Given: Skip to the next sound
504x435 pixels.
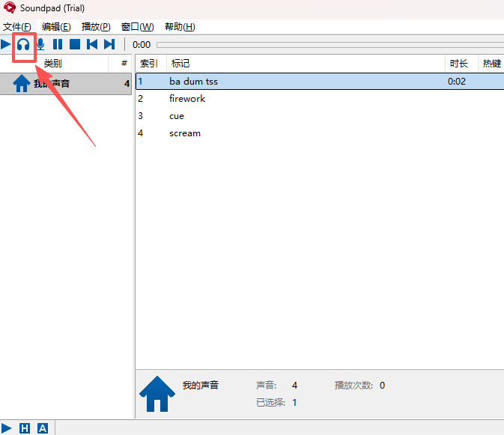Looking at the screenshot, I should (x=109, y=44).
